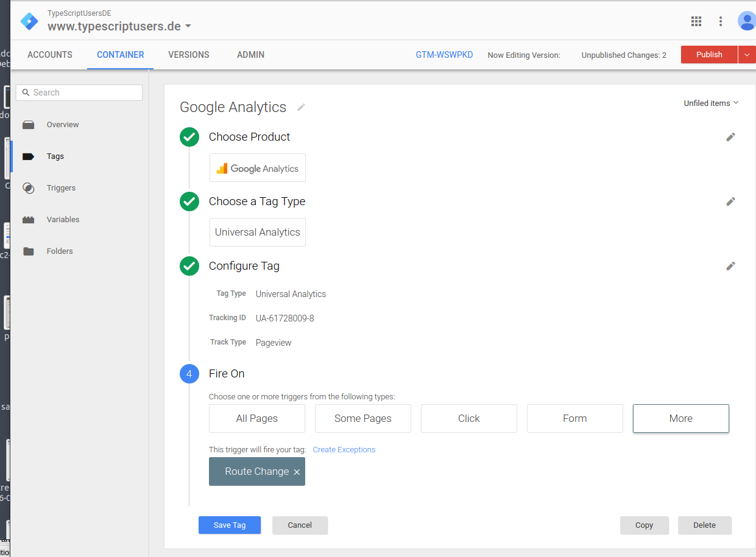
Task: Click Create Exceptions link
Action: pos(344,450)
